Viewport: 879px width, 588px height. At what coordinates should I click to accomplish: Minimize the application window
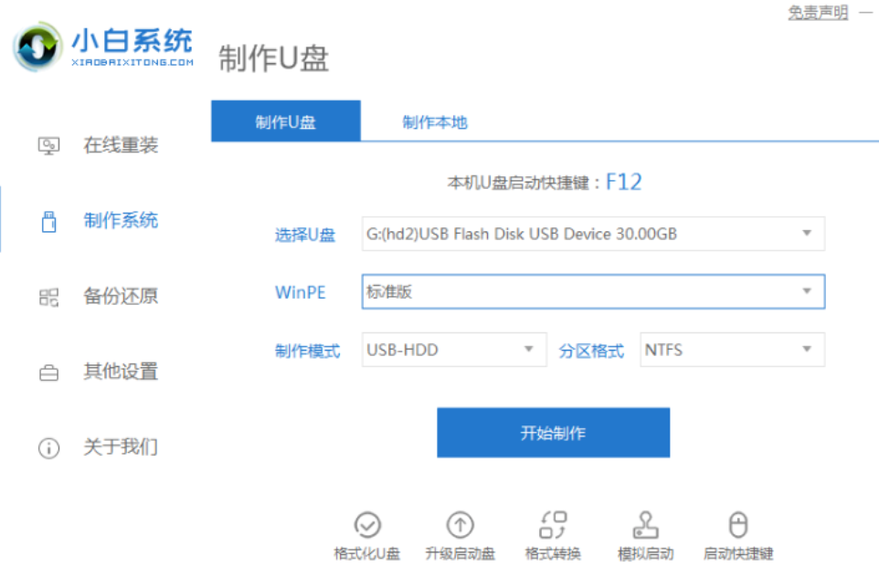click(x=864, y=12)
